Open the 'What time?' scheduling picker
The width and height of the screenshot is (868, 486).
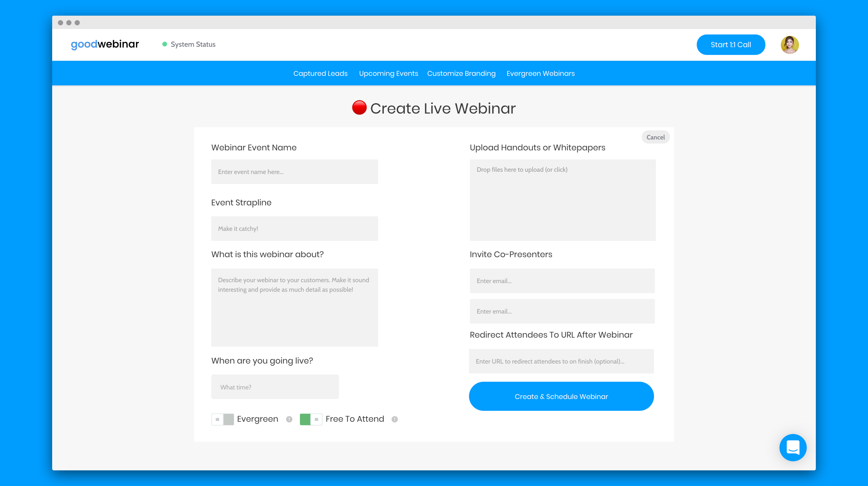pos(275,387)
